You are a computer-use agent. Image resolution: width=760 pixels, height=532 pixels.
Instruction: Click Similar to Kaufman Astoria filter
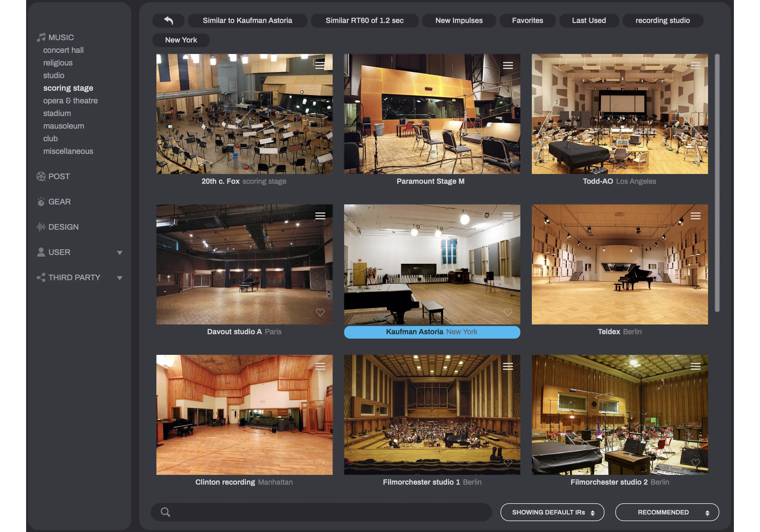[247, 20]
